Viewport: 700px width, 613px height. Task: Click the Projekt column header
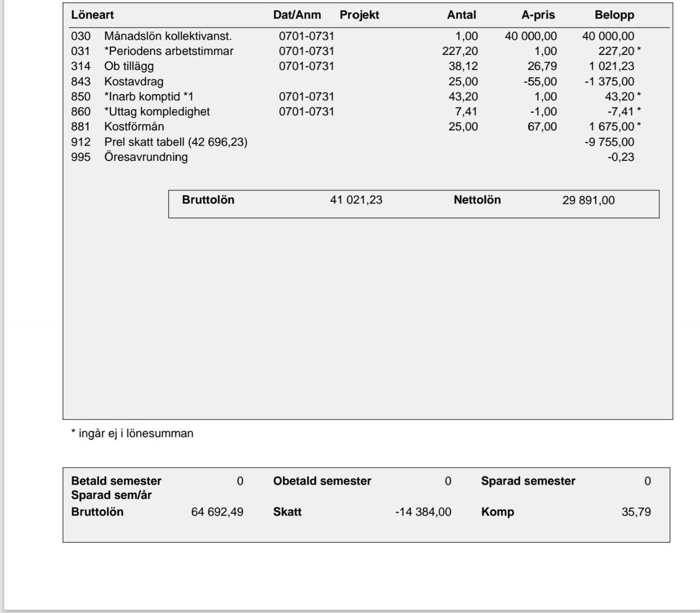click(x=359, y=15)
